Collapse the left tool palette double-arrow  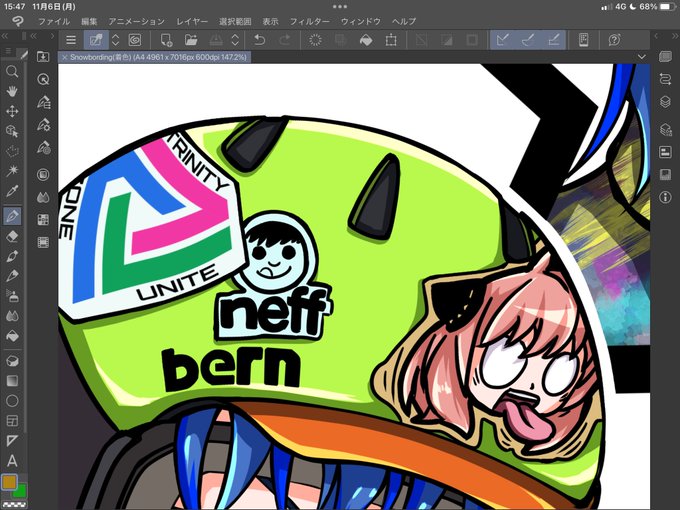pos(6,36)
